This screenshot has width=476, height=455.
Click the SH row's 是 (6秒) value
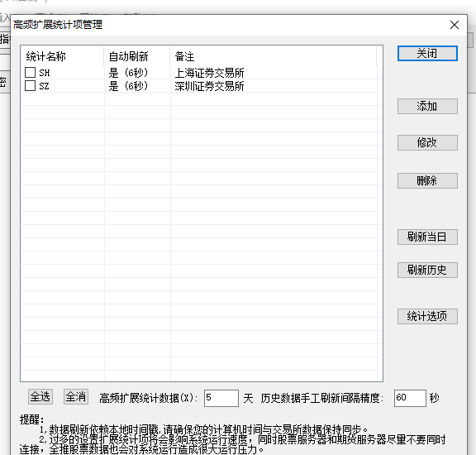(x=128, y=73)
